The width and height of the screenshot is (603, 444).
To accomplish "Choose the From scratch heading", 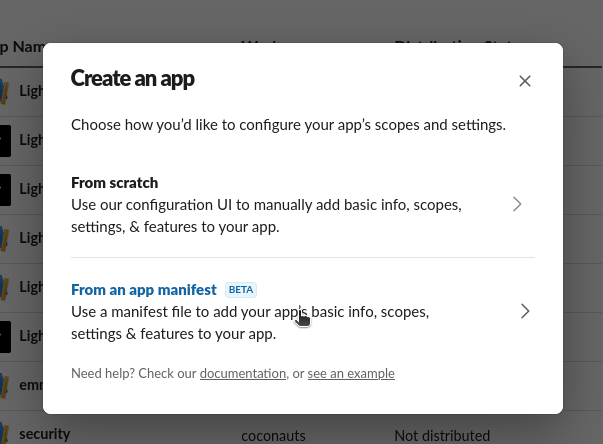I will coord(115,183).
